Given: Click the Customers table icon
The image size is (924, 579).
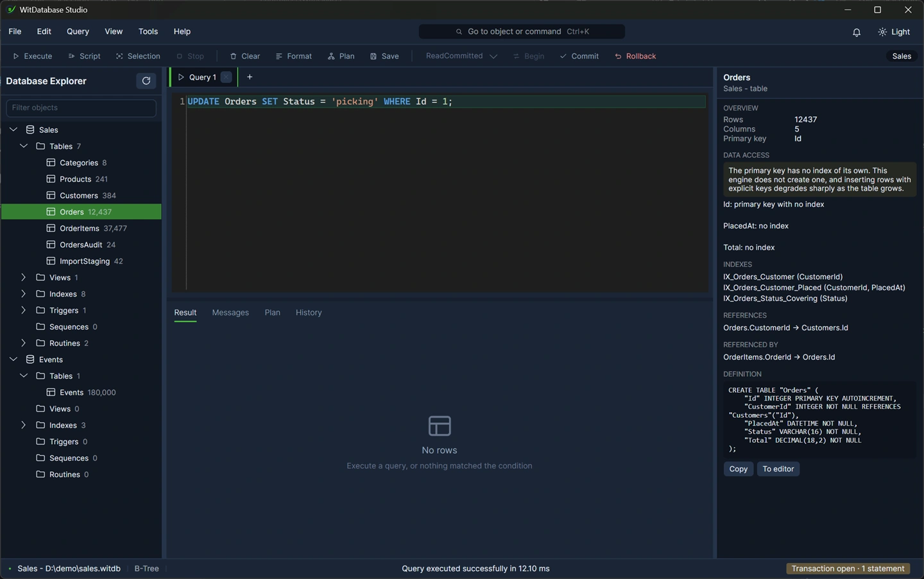Looking at the screenshot, I should tap(51, 195).
